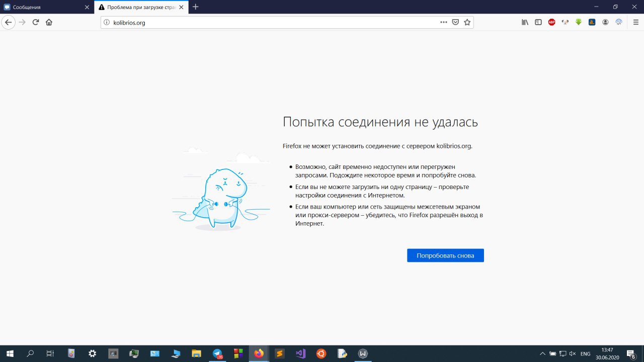
Task: Open Telegram from taskbar
Action: pos(217,353)
